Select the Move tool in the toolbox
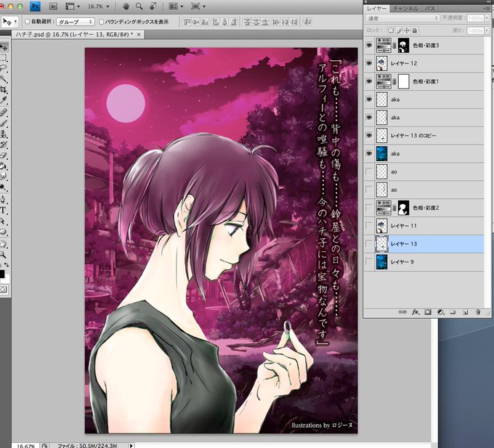494x448 pixels. click(4, 47)
